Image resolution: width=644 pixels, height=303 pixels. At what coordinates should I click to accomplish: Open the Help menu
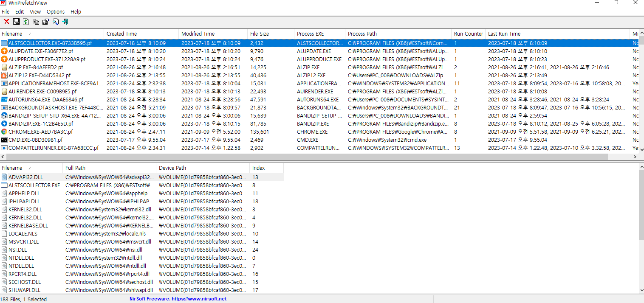(x=76, y=12)
